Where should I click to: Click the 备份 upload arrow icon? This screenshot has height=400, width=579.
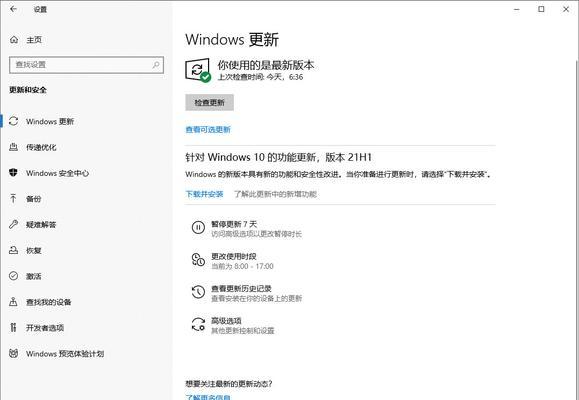pyautogui.click(x=14, y=199)
